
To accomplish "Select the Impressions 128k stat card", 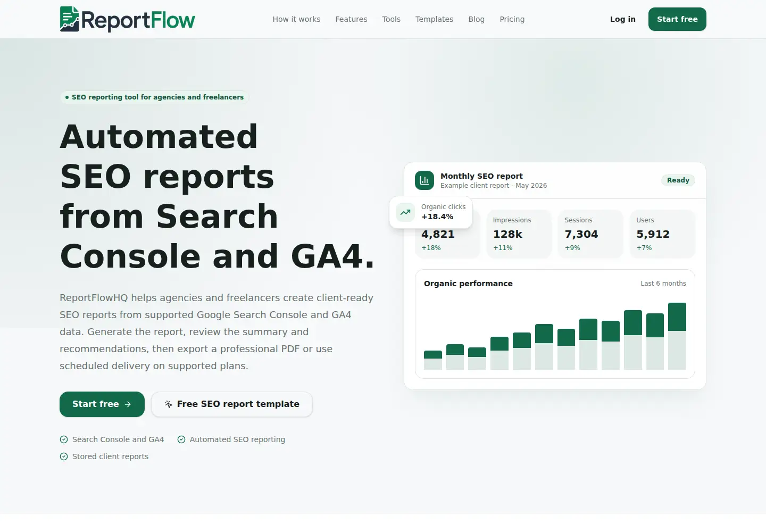I will (519, 234).
